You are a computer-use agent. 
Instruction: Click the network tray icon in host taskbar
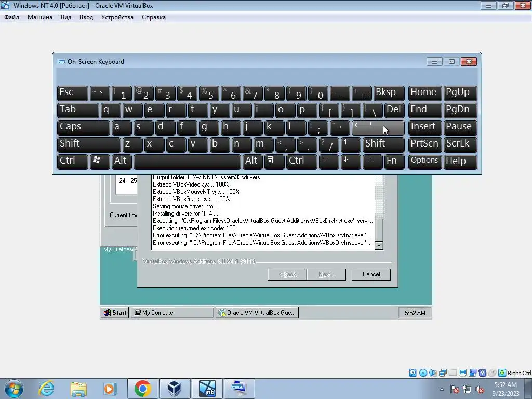(x=467, y=389)
